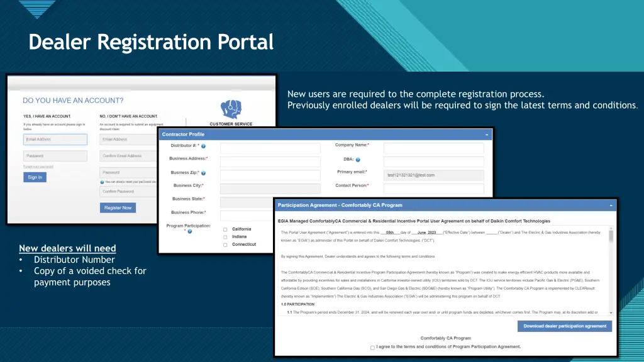Focus the Business Phone input field
The height and width of the screenshot is (362, 644).
tap(247, 216)
